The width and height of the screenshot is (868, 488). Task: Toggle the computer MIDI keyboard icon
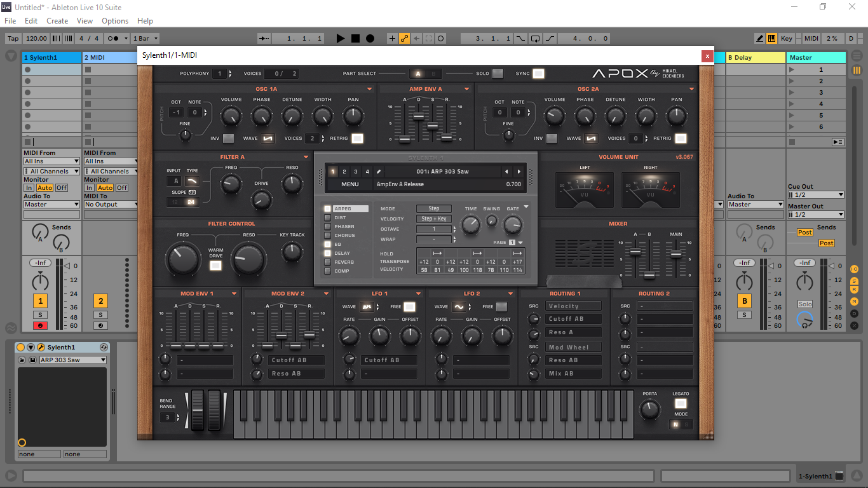click(771, 39)
